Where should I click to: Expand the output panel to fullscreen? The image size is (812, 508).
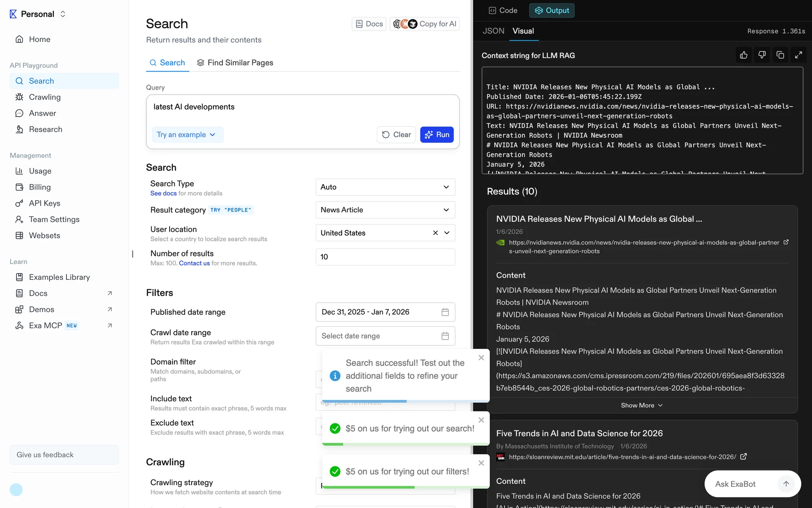(798, 55)
